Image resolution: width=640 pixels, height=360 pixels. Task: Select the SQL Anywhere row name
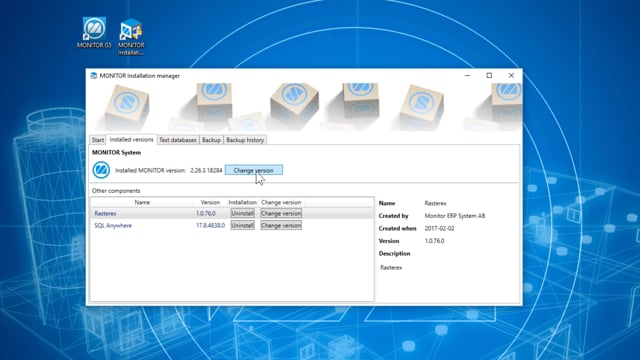pos(113,225)
